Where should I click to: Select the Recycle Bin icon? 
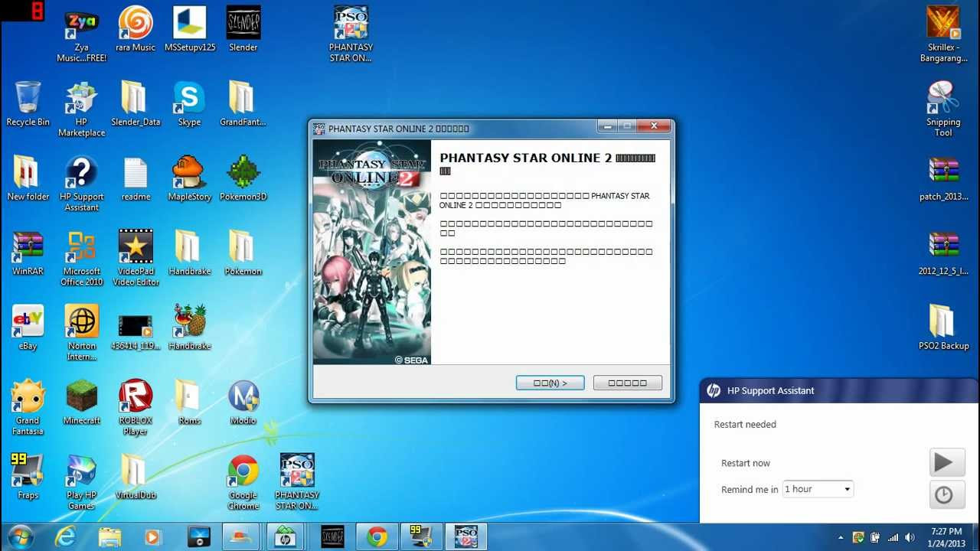28,104
